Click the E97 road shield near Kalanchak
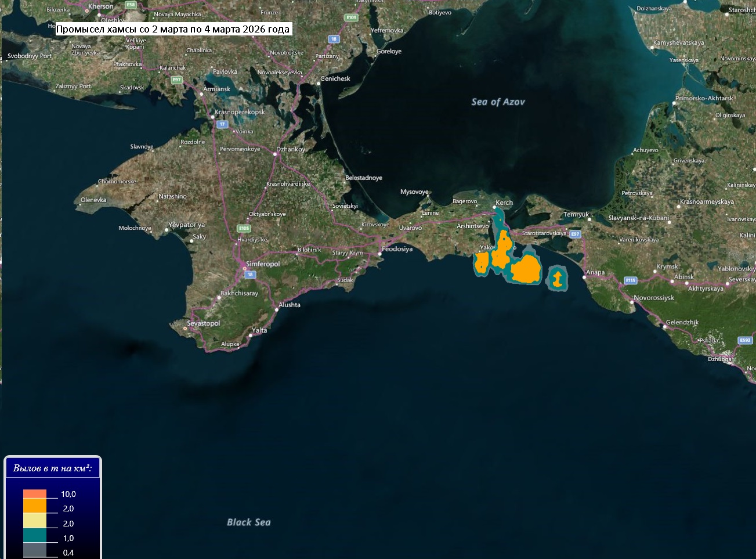 177,80
